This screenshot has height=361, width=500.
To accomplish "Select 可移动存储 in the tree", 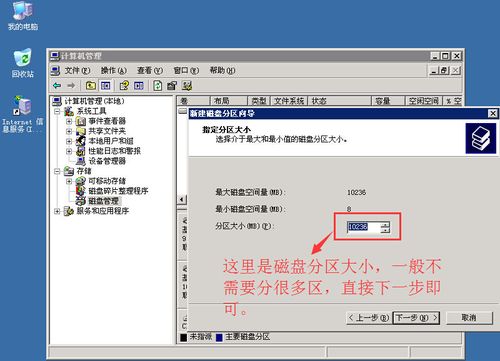I will point(107,181).
